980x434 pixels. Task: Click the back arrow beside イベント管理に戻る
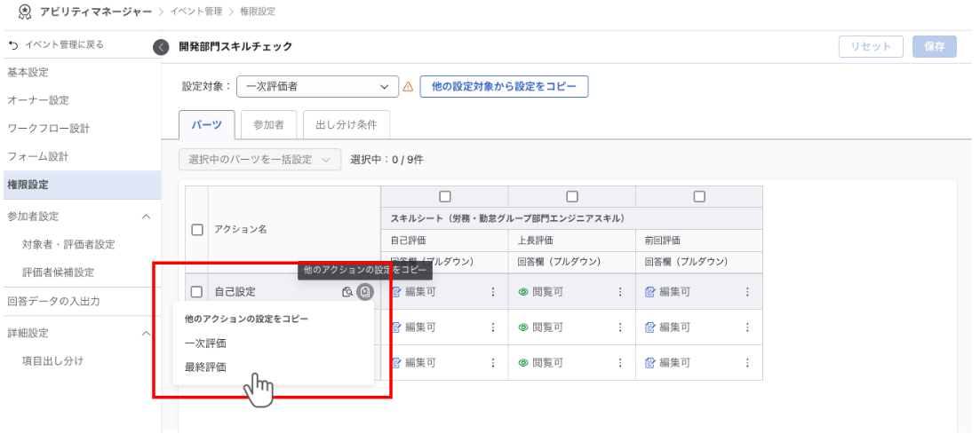(13, 45)
